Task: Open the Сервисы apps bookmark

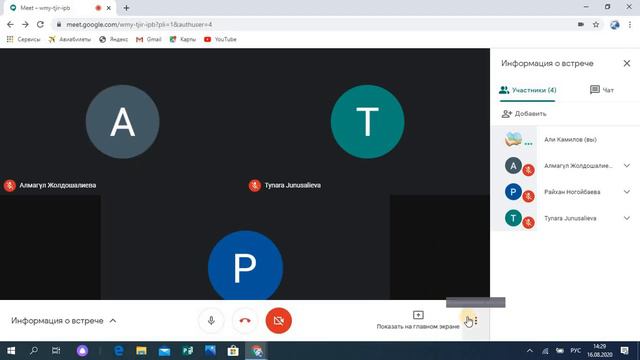Action: [x=23, y=40]
